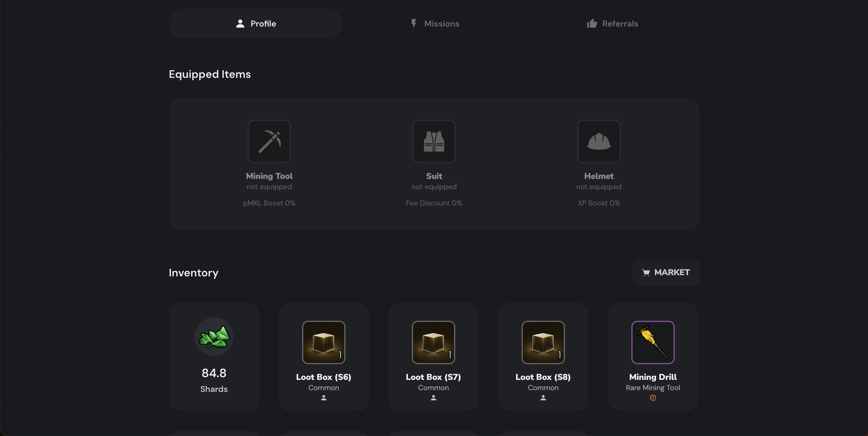Image resolution: width=868 pixels, height=436 pixels.
Task: Open the Referrals tab
Action: (612, 24)
